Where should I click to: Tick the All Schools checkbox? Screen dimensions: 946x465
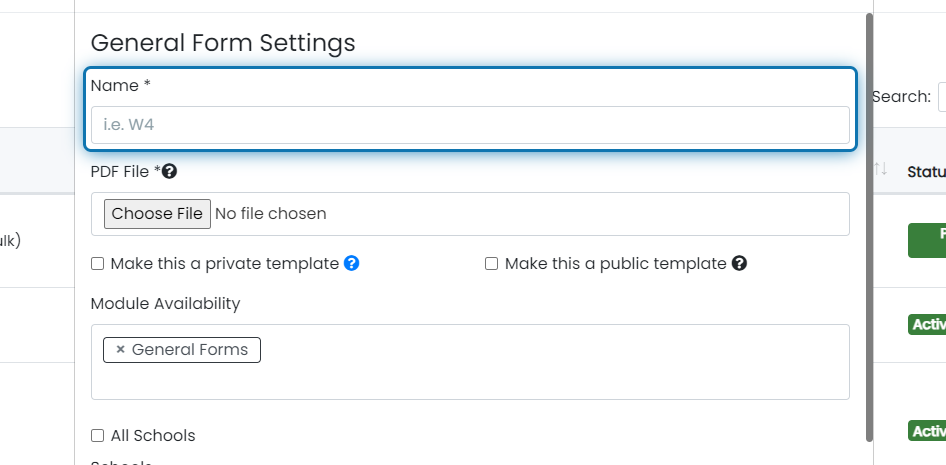(97, 435)
